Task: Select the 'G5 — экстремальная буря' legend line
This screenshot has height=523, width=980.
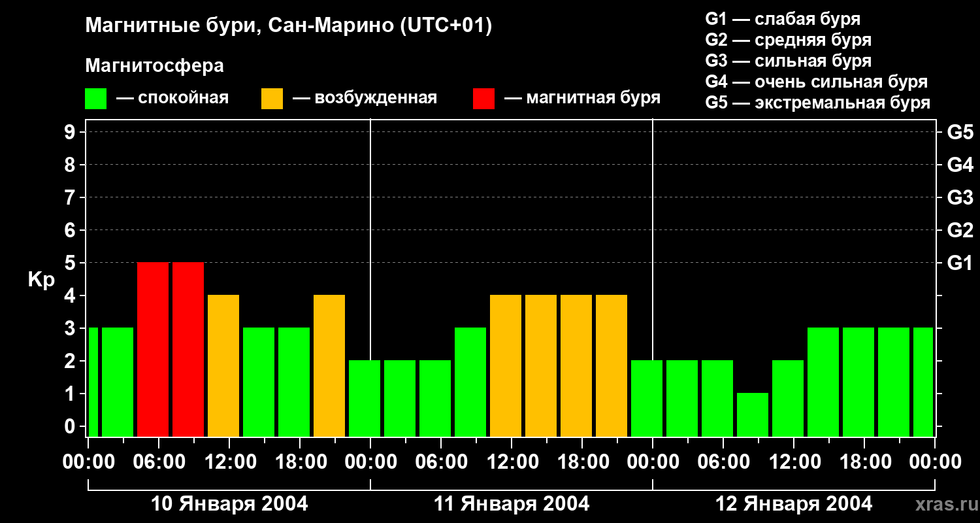Action: pyautogui.click(x=818, y=103)
